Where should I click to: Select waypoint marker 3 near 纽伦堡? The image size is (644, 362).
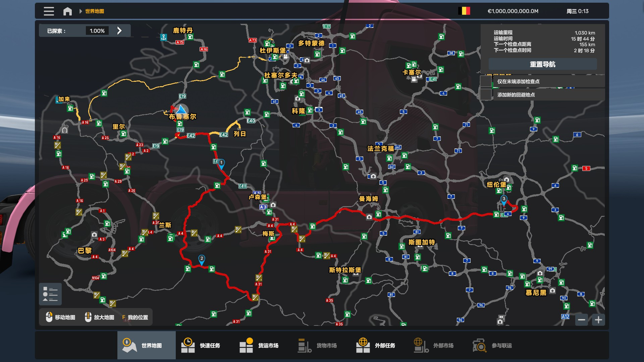(x=503, y=200)
